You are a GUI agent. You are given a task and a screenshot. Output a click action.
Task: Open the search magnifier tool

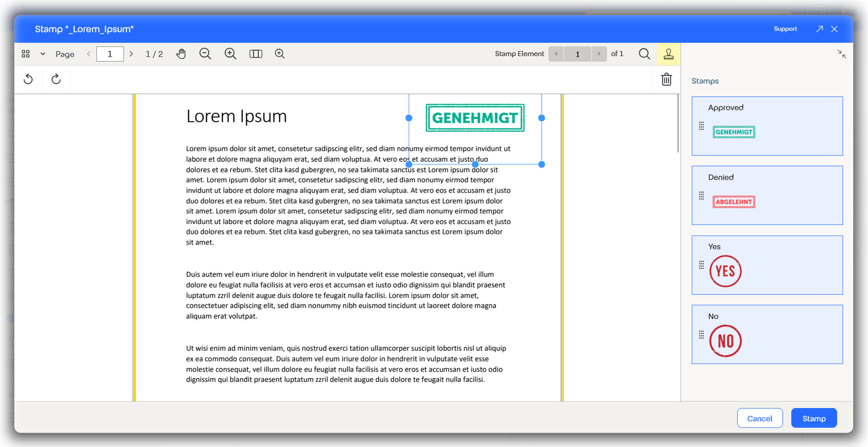coord(644,54)
